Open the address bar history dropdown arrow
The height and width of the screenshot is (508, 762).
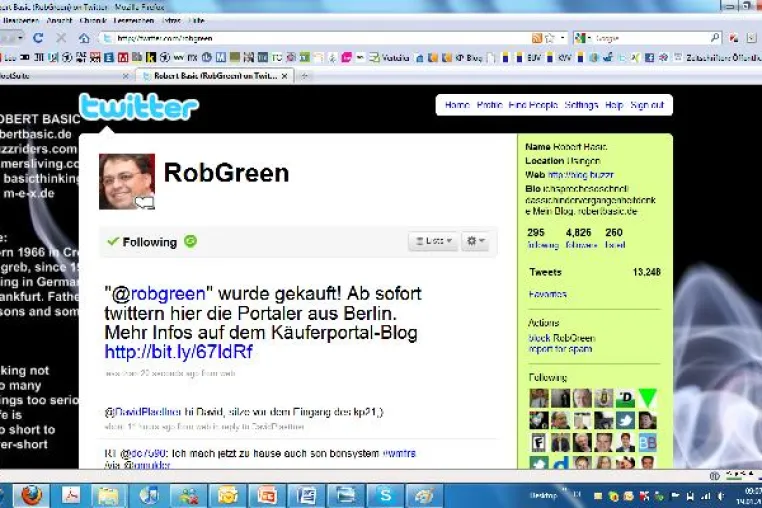pos(563,38)
